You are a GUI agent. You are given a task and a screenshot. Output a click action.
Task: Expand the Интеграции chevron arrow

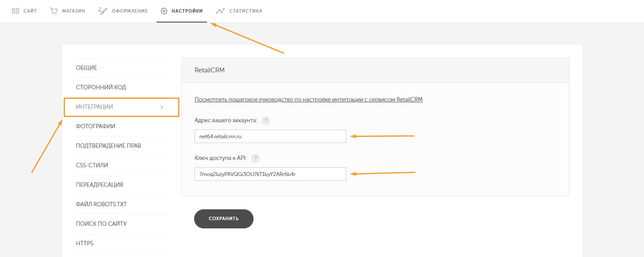click(x=162, y=107)
